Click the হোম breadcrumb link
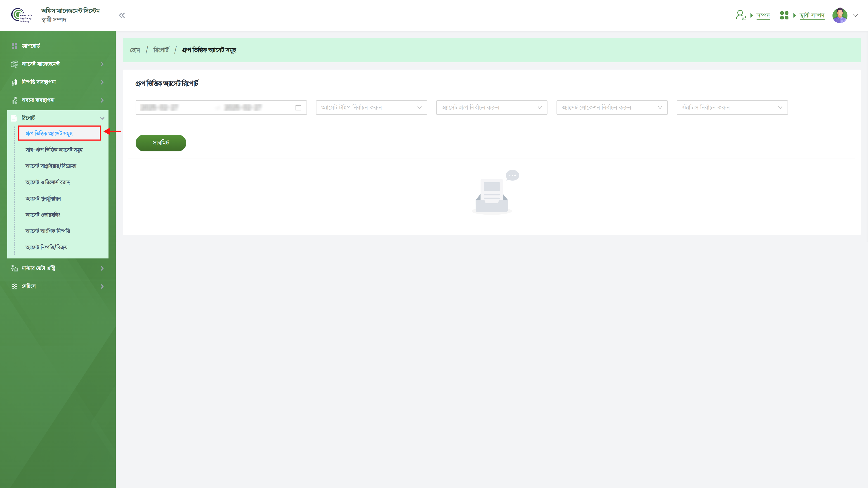Image resolution: width=868 pixels, height=488 pixels. (135, 50)
